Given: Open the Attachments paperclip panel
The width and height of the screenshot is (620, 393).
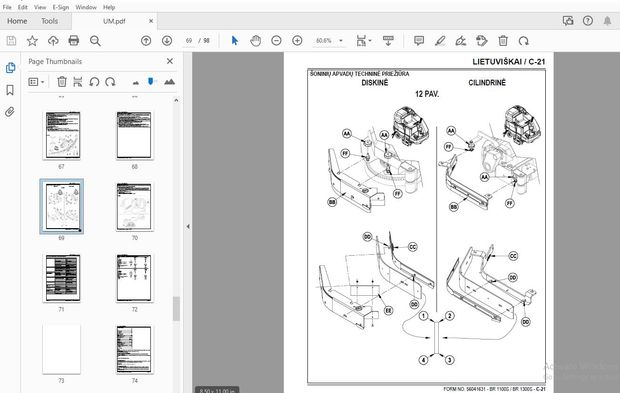Looking at the screenshot, I should point(10,112).
